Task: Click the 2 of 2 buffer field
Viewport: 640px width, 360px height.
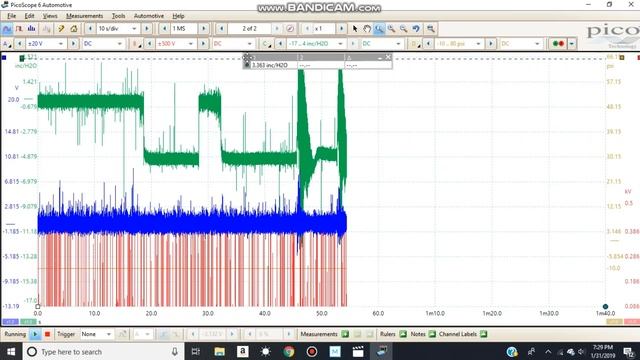Action: pyautogui.click(x=249, y=29)
